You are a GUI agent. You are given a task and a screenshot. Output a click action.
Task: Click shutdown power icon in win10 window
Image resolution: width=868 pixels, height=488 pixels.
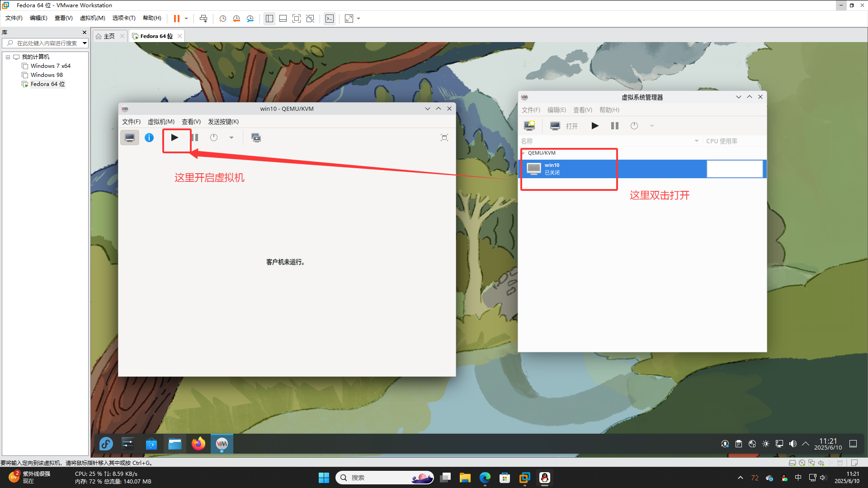[x=214, y=137]
